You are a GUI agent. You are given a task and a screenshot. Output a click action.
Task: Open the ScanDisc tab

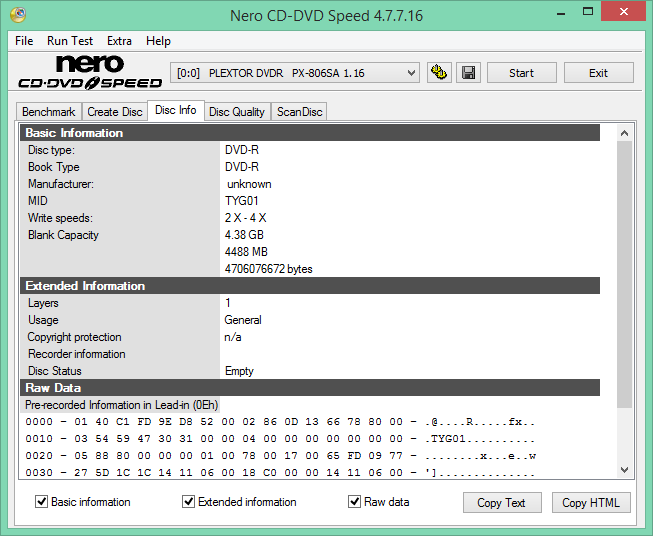pos(299,112)
